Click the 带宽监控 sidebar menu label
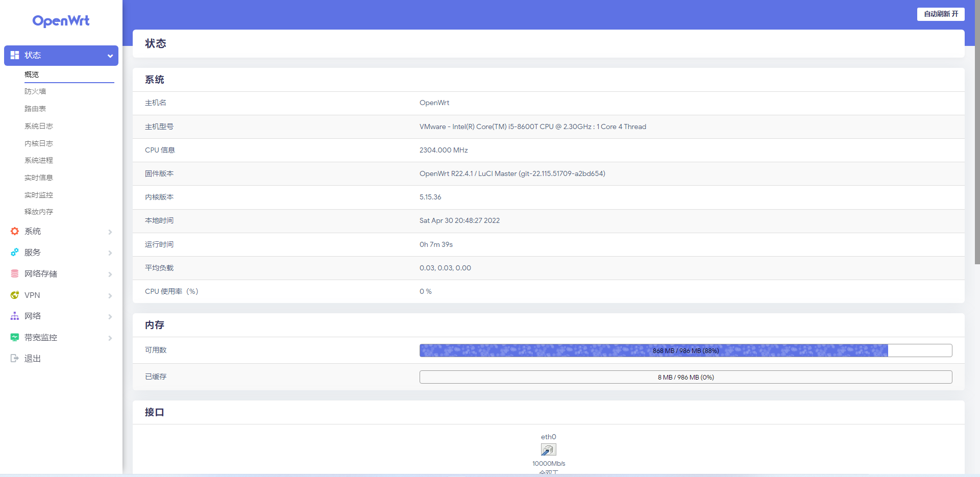Image resolution: width=980 pixels, height=477 pixels. tap(41, 338)
